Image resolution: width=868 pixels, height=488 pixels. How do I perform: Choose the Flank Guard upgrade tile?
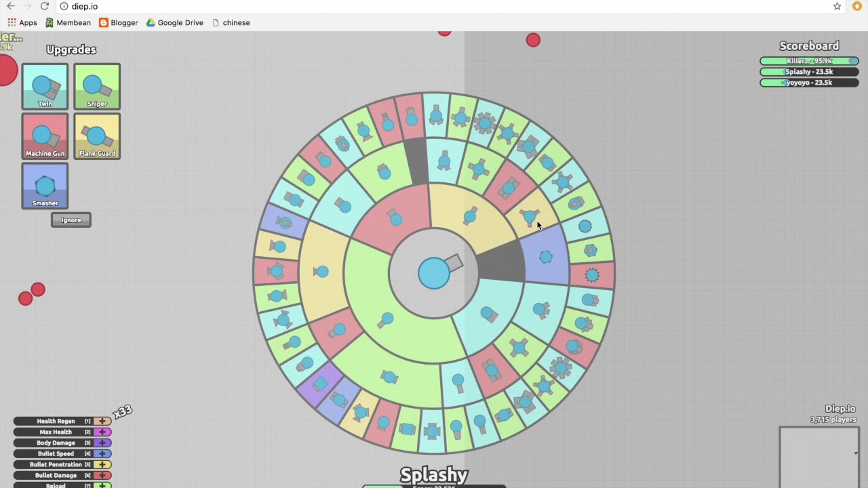[x=97, y=136]
